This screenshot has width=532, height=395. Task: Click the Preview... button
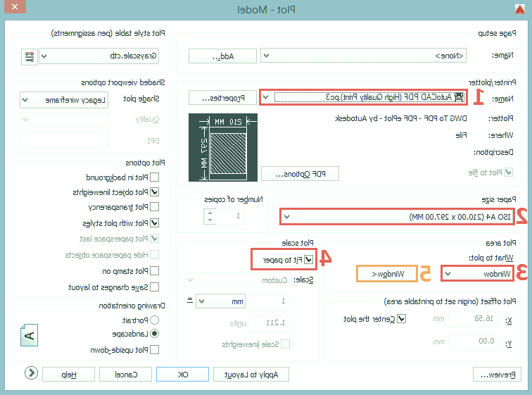497,375
